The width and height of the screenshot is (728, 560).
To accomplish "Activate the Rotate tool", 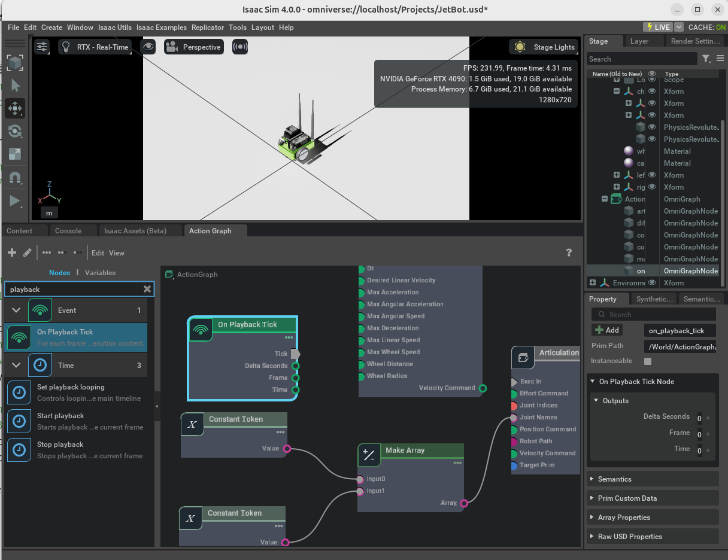I will tap(15, 131).
